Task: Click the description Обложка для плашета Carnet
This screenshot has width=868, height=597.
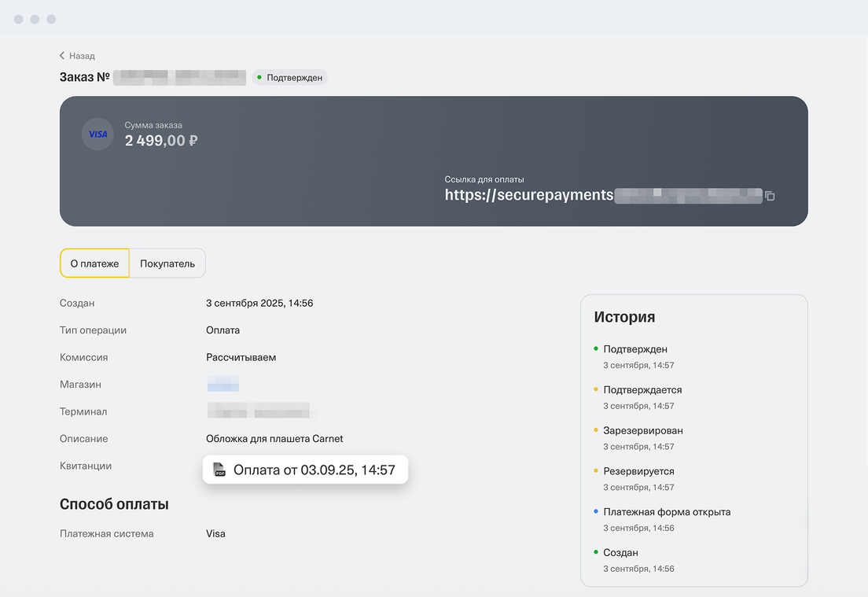Action: (x=274, y=439)
